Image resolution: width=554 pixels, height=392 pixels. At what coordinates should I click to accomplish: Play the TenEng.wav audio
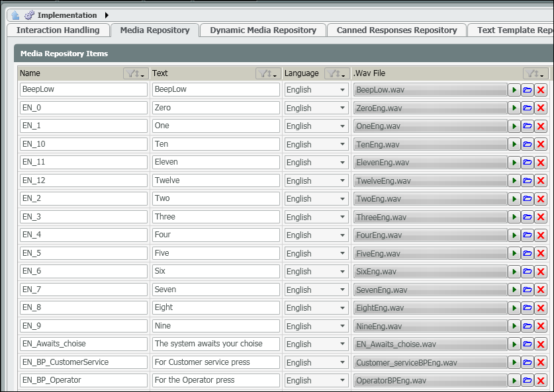[514, 145]
